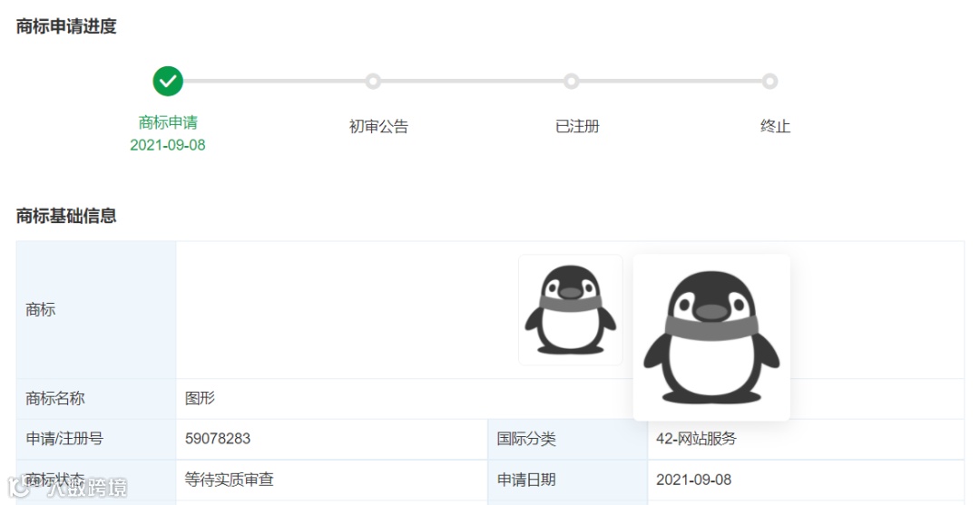Click the 商标申请进度 section heading

66,26
